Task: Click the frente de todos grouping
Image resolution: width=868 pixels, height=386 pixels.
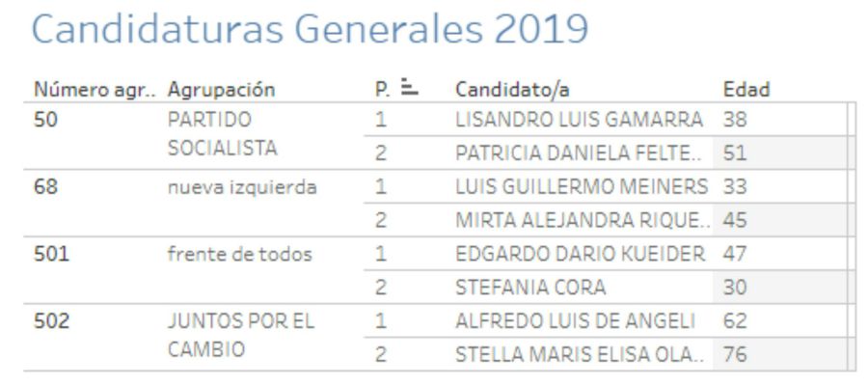Action: tap(240, 254)
